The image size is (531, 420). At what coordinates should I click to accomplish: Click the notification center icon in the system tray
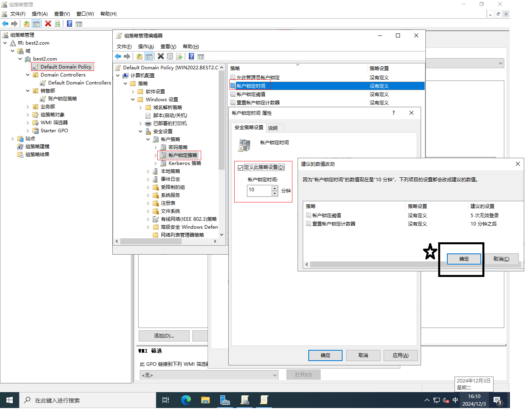click(x=498, y=400)
